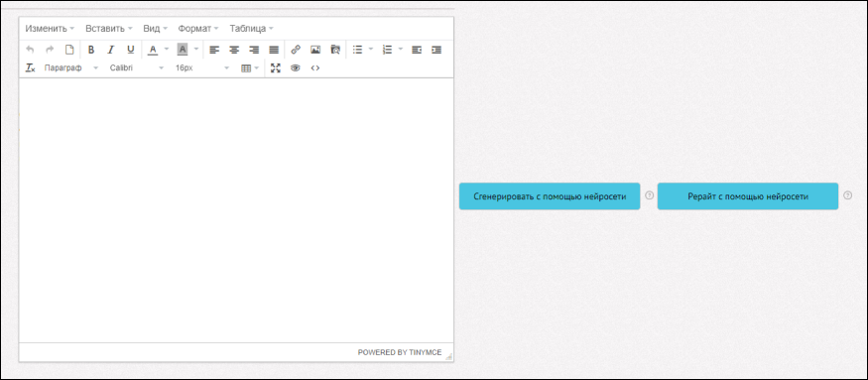
Task: Toggle fullscreen editor mode
Action: [x=276, y=68]
